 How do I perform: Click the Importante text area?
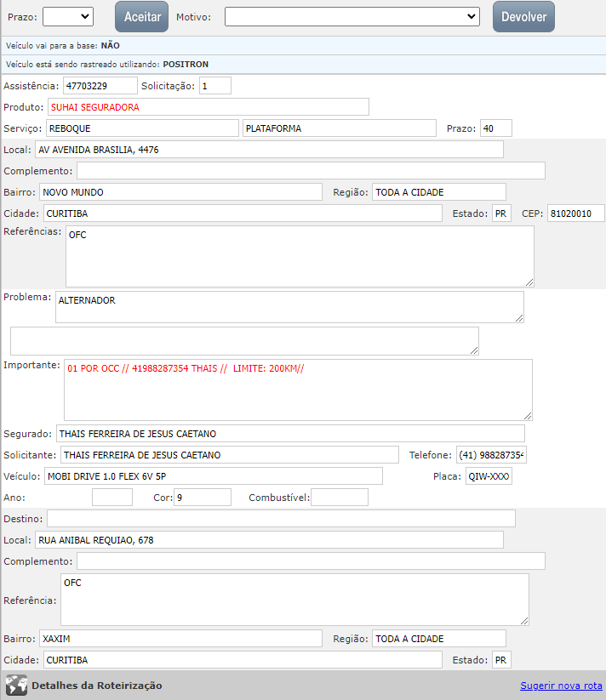point(298,390)
